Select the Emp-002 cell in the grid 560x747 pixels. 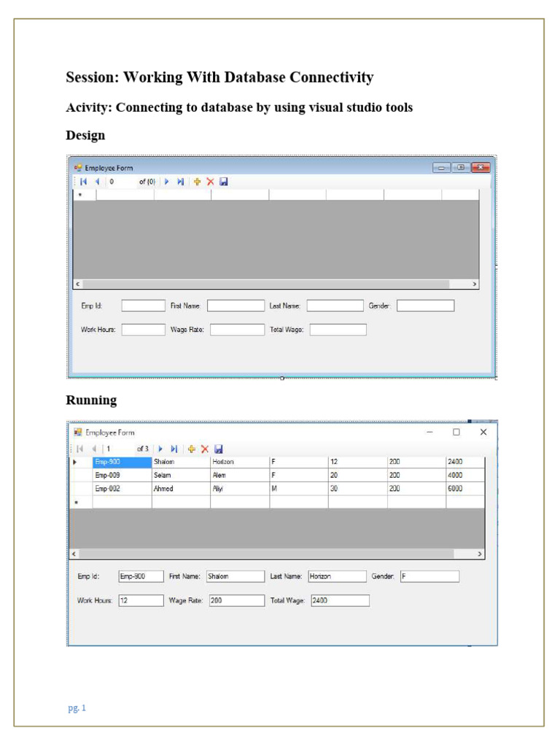122,488
